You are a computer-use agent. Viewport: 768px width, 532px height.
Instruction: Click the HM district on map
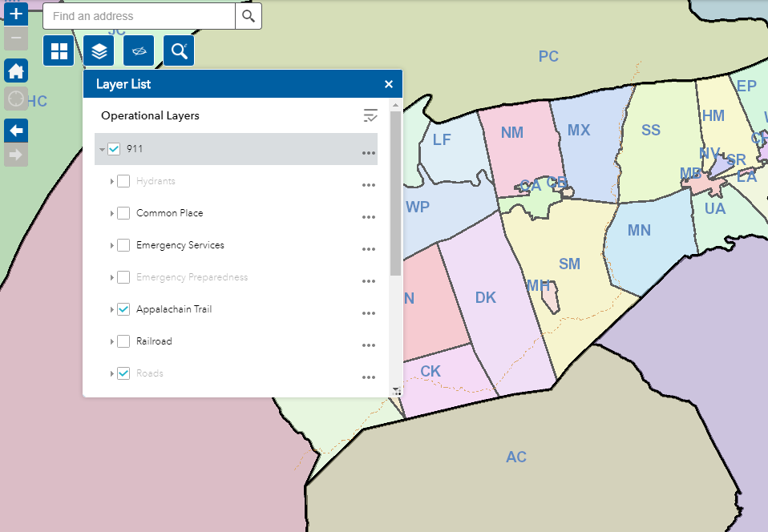pos(713,116)
